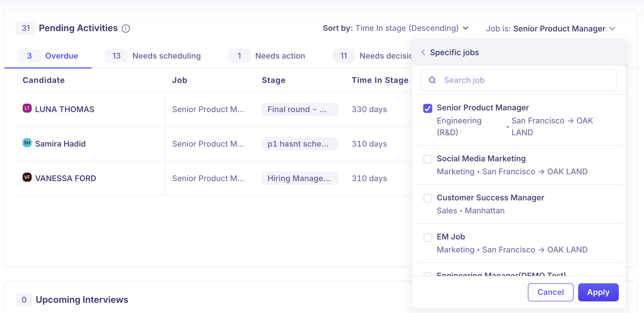Check Customer Success Manager job
The image size is (644, 313).
pyautogui.click(x=428, y=198)
